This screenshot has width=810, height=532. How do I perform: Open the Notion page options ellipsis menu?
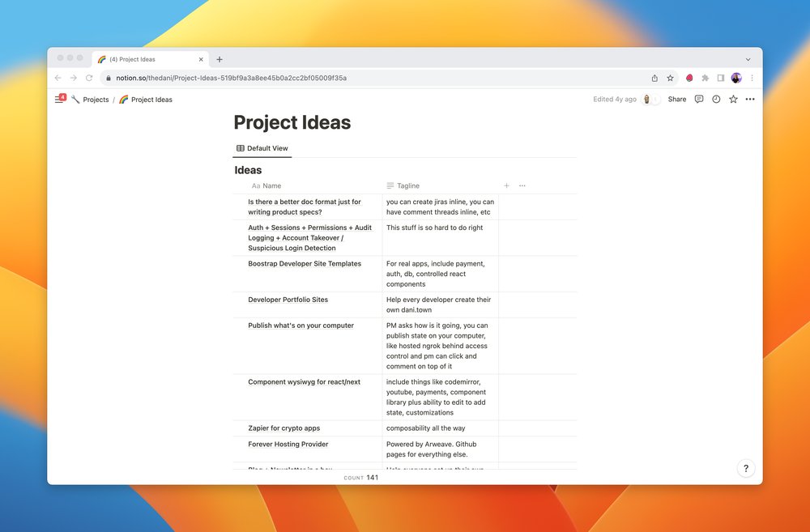(750, 99)
